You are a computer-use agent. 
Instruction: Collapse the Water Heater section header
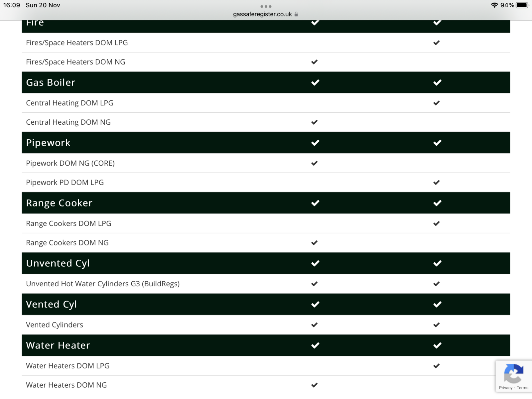coord(58,345)
